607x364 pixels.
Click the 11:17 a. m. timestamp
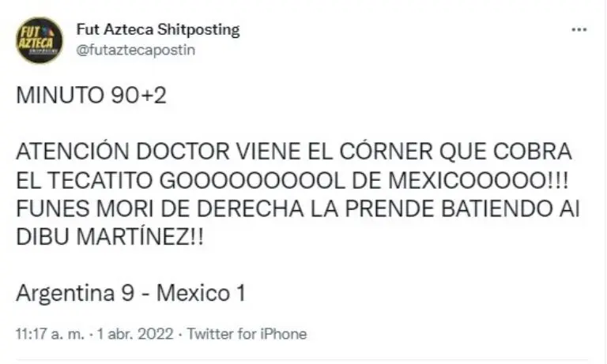[50, 334]
